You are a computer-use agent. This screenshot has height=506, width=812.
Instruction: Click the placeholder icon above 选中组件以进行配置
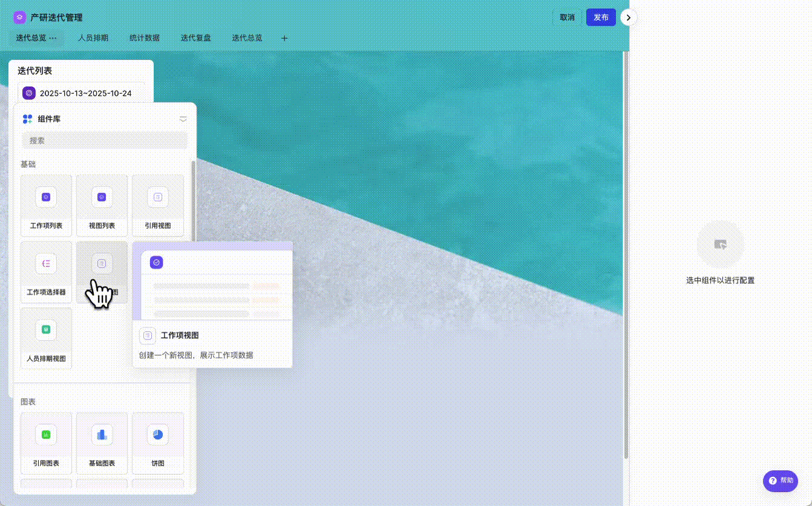[720, 244]
